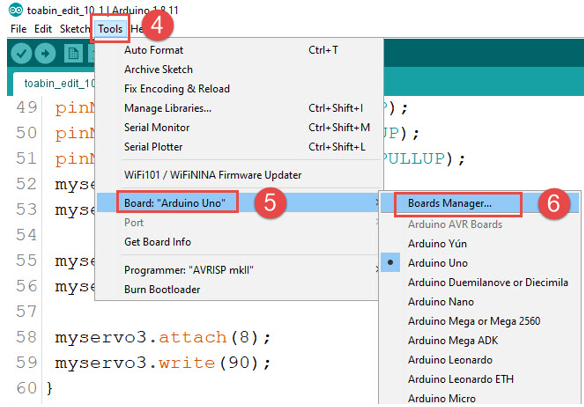Open Manage Libraries... entry
The height and width of the screenshot is (407, 584).
(238, 108)
